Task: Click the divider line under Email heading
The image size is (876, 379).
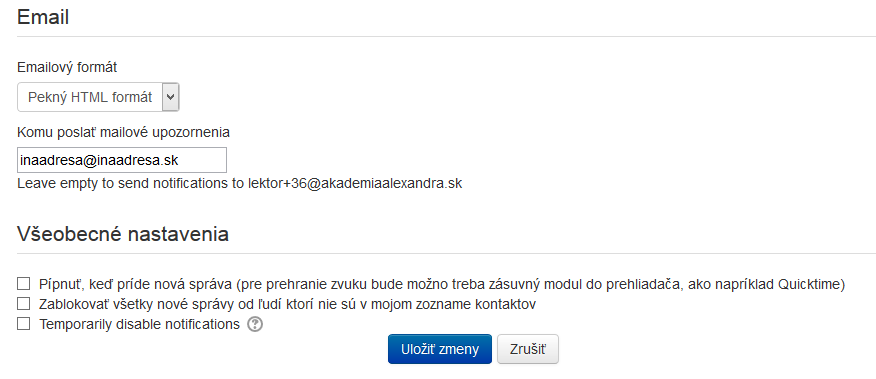Action: [446, 37]
